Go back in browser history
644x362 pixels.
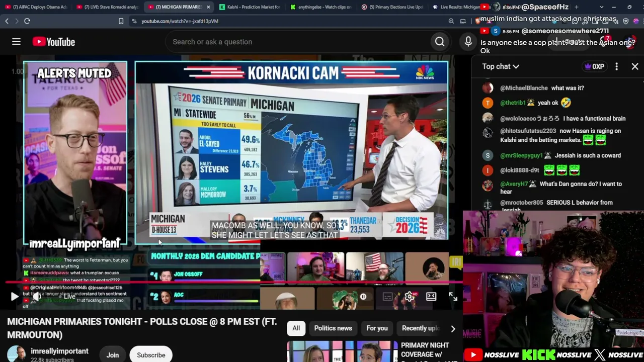coord(7,21)
